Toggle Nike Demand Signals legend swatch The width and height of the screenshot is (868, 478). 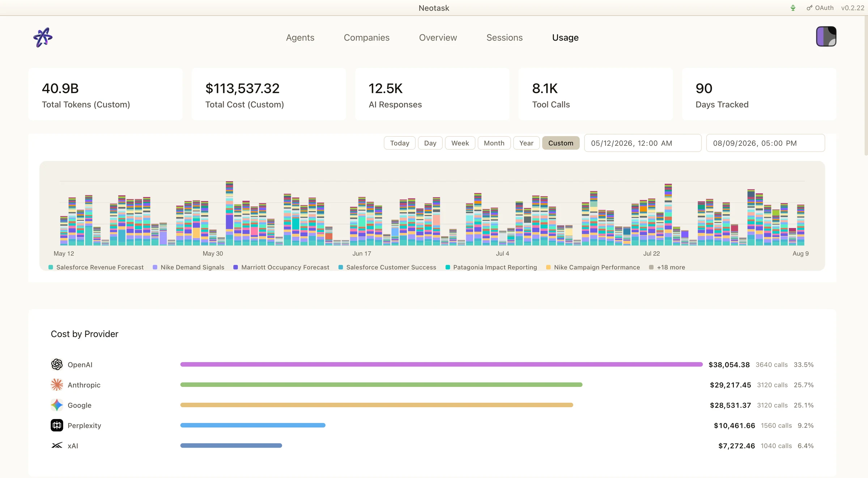coord(155,267)
